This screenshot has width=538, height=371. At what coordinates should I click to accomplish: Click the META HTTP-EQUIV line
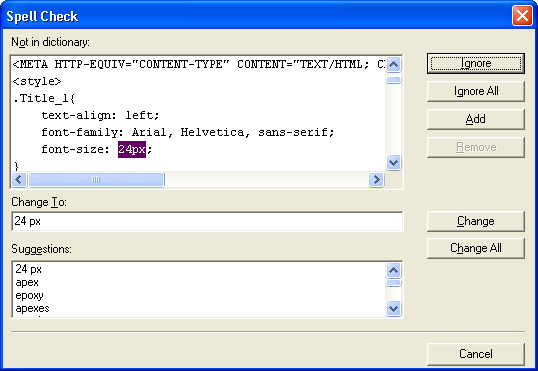(199, 65)
